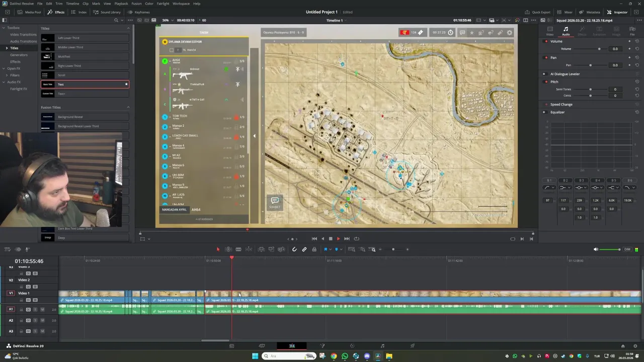
Task: Mute track A1 with M button
Action: (42, 309)
